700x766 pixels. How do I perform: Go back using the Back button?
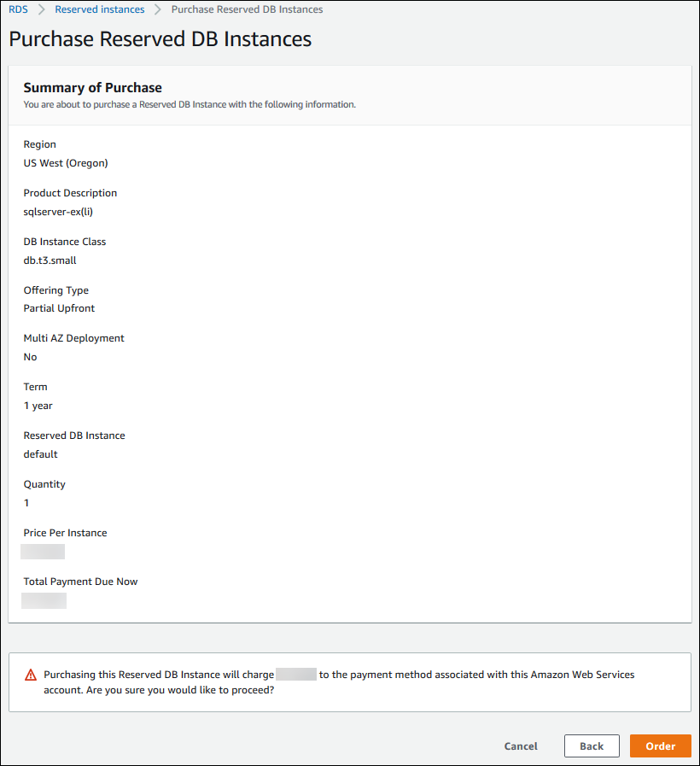pyautogui.click(x=592, y=746)
